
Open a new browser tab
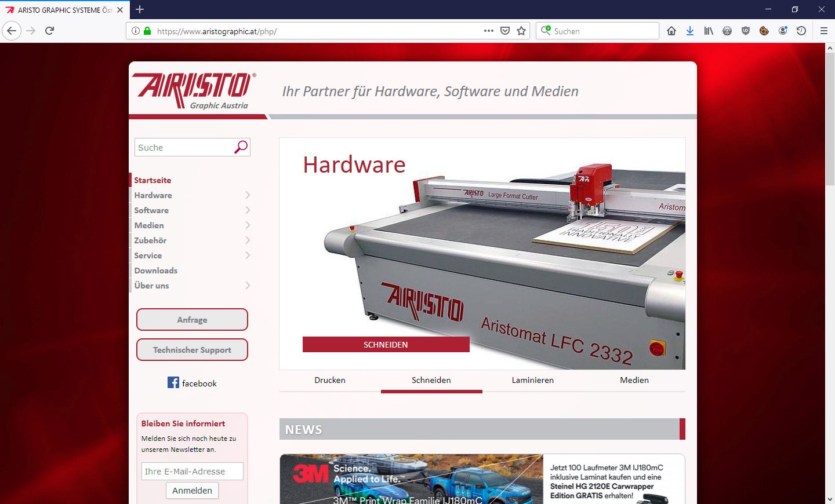pos(140,9)
